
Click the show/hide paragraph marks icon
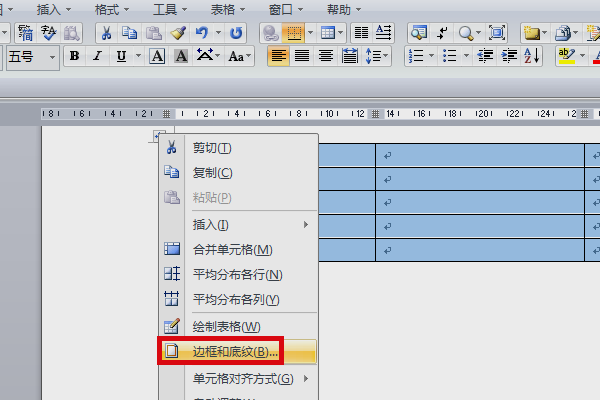coord(442,33)
